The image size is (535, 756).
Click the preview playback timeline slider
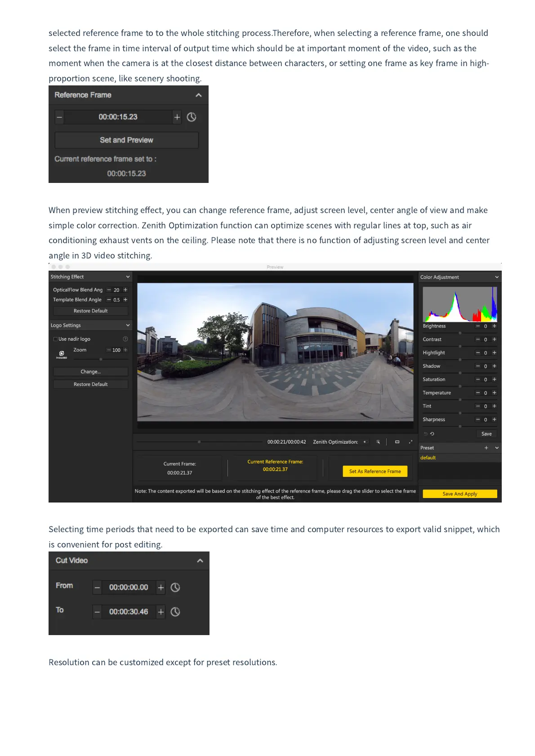[199, 442]
